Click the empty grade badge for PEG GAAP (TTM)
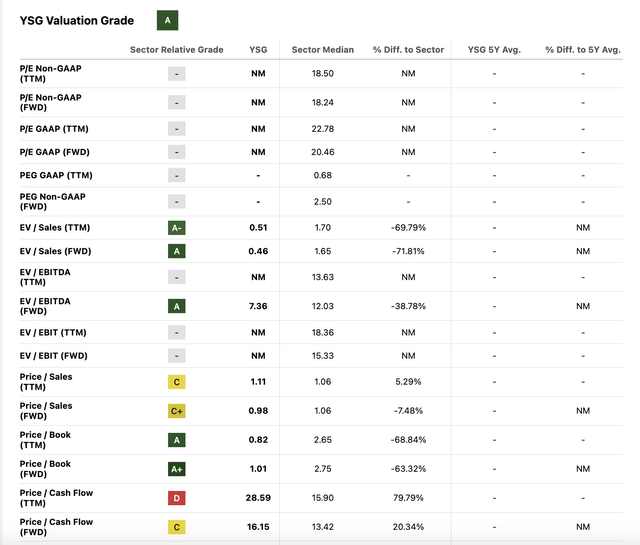This screenshot has width=640, height=545. point(177,176)
